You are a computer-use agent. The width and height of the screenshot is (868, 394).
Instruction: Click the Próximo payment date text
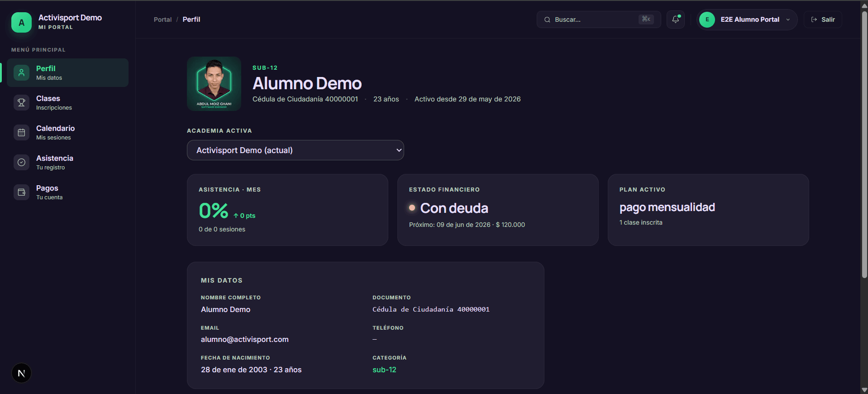[x=467, y=225]
